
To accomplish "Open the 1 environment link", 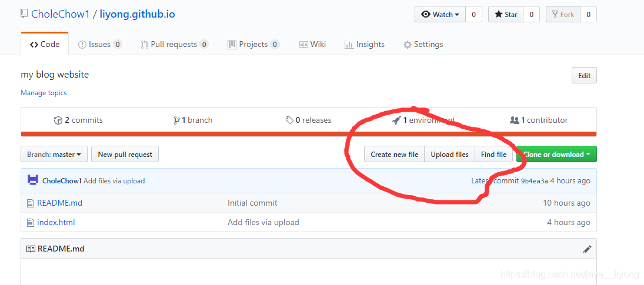I will point(423,120).
